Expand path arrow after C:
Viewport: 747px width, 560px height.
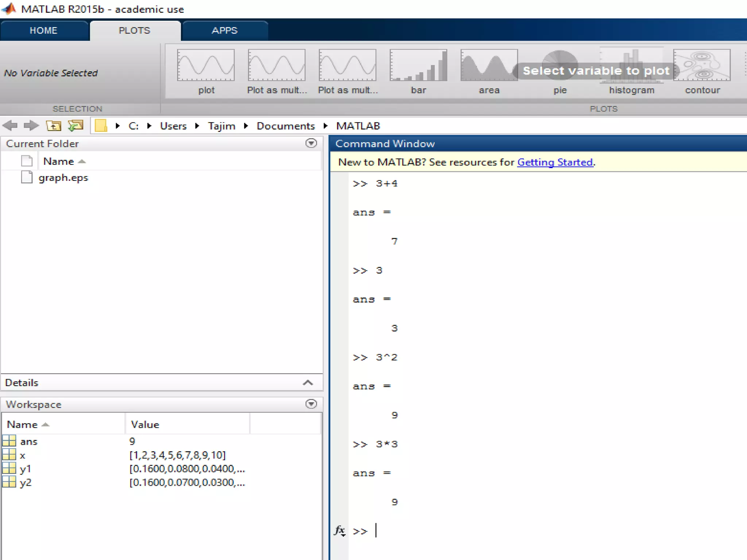click(149, 126)
